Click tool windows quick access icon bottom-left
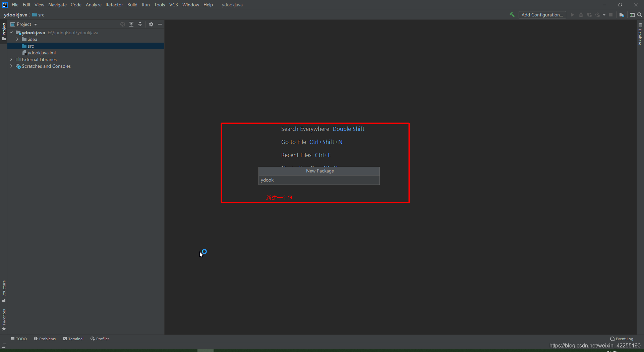This screenshot has width=644, height=352. click(4, 346)
